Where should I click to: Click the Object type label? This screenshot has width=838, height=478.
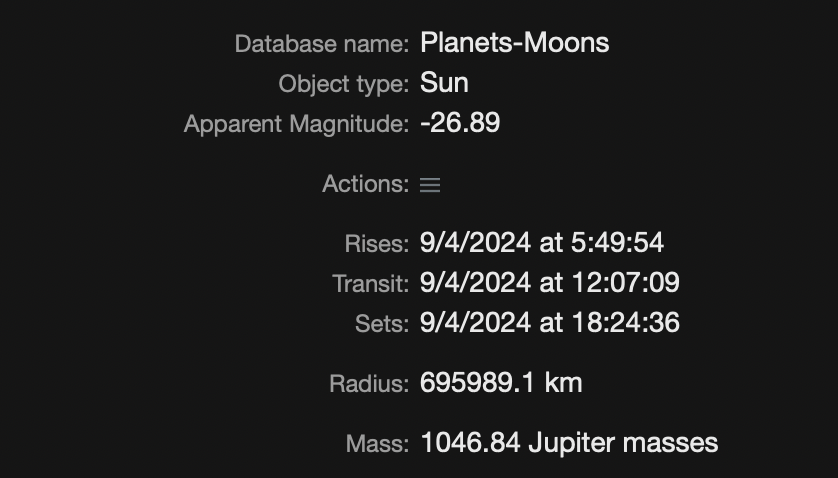click(x=343, y=84)
